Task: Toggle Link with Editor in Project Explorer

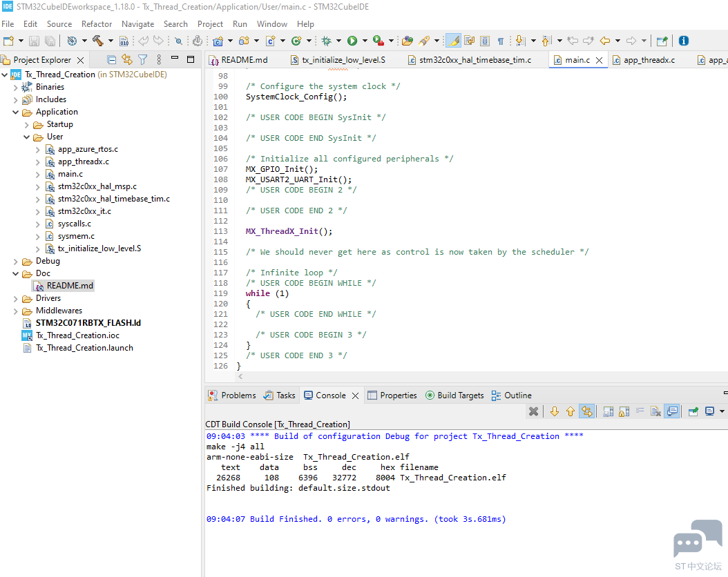Action: point(127,60)
